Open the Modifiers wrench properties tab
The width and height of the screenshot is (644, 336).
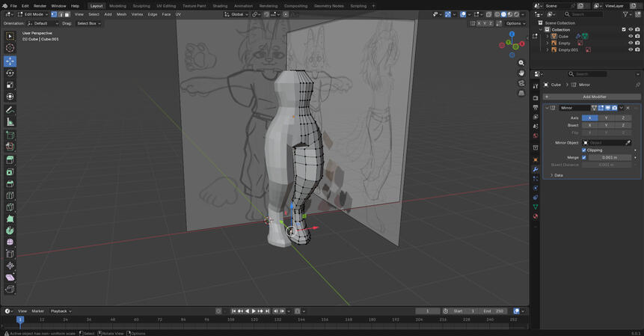[535, 169]
